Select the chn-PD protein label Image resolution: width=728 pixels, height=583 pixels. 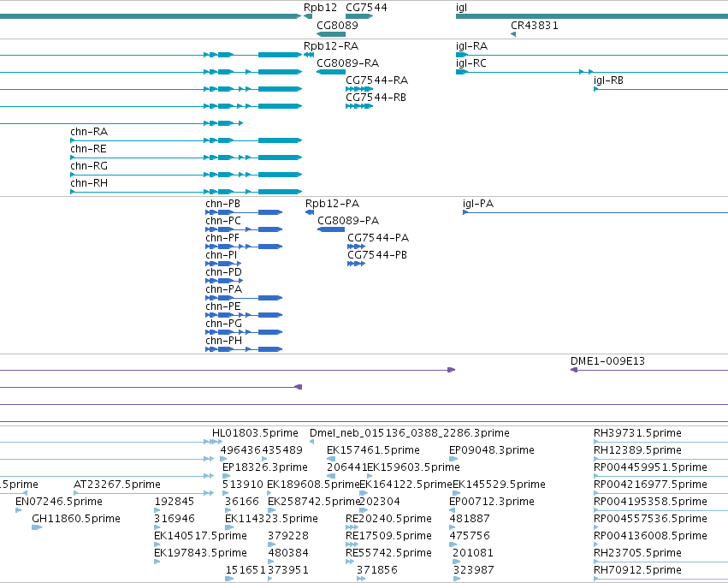(x=224, y=271)
